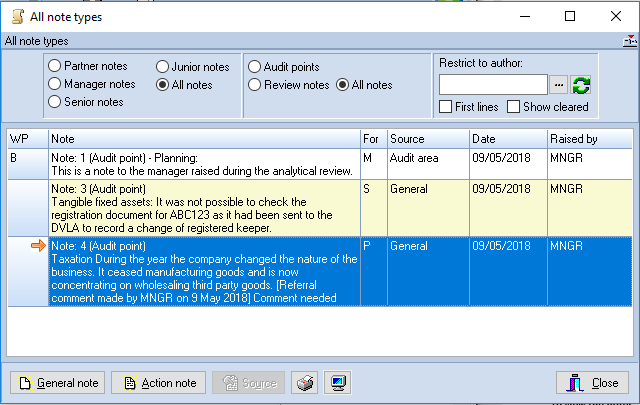The width and height of the screenshot is (640, 405).
Task: Click the disabled Source button
Action: coord(248,383)
